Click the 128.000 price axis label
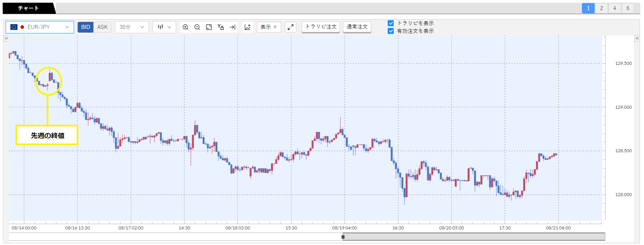This screenshot has height=245, width=644. 623,195
